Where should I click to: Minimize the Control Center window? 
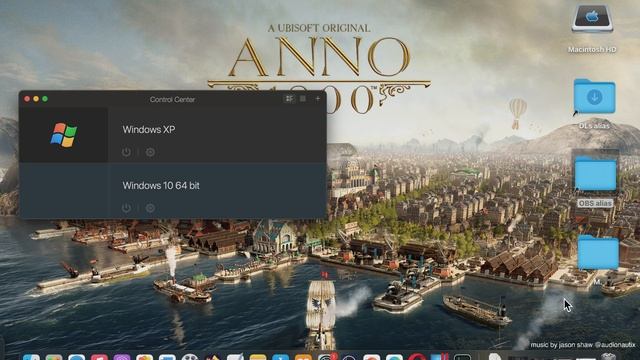point(36,99)
